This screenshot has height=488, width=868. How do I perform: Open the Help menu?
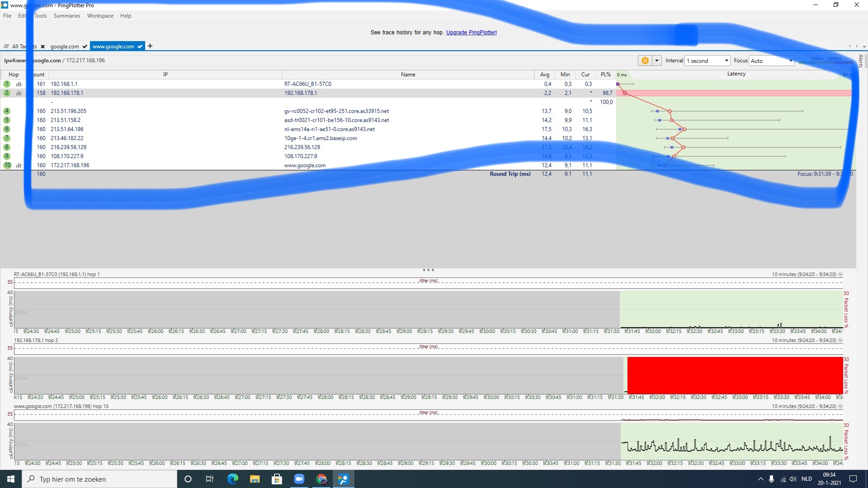tap(126, 16)
